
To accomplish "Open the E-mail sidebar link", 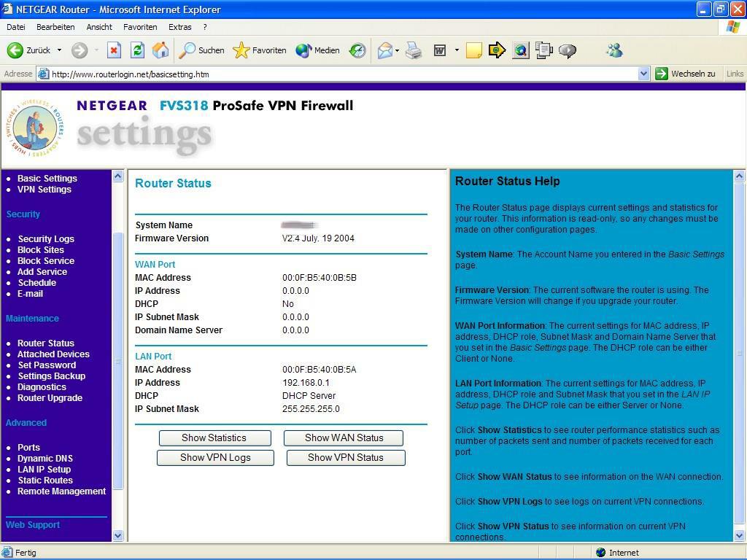I will pyautogui.click(x=30, y=293).
